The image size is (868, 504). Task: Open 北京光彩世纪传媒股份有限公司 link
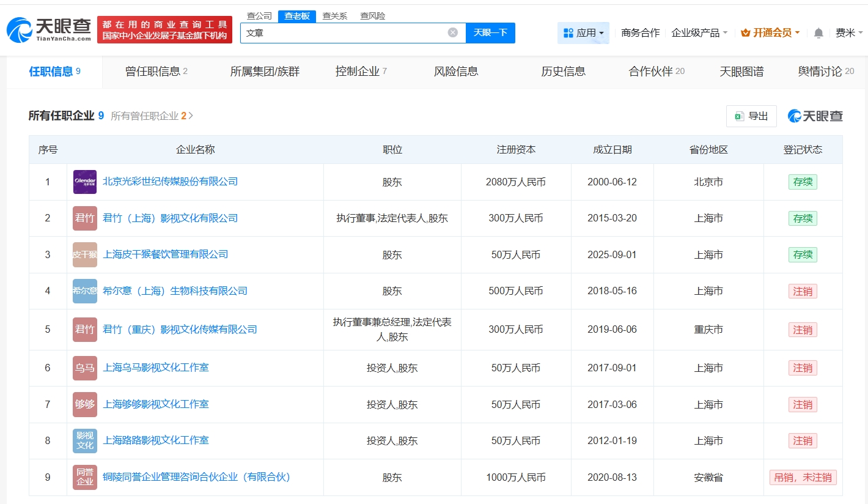coord(171,182)
